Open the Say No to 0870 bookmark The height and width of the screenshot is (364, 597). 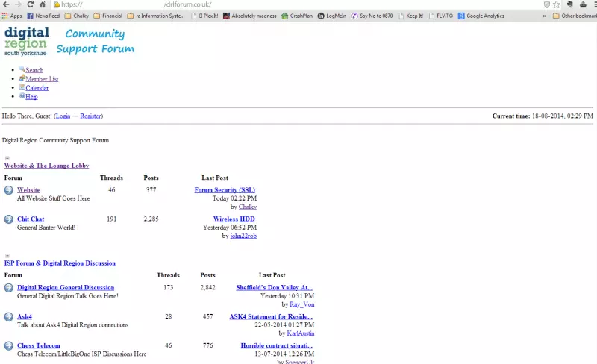[372, 16]
